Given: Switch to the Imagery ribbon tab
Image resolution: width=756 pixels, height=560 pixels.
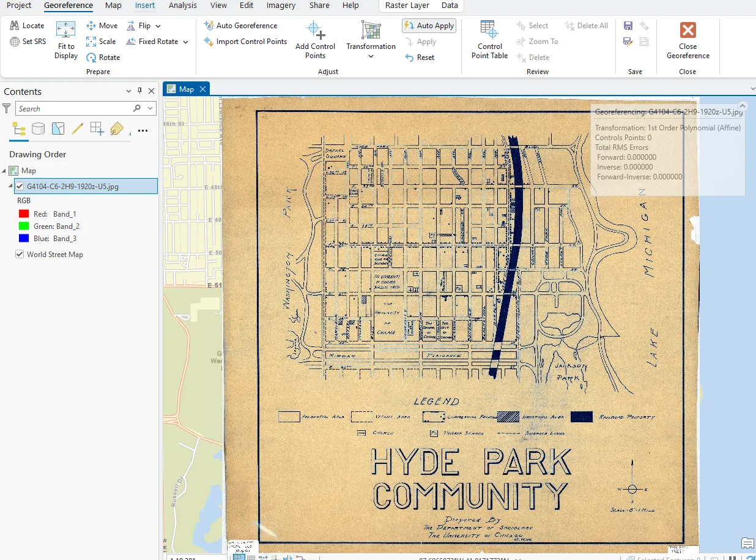Looking at the screenshot, I should pos(281,6).
